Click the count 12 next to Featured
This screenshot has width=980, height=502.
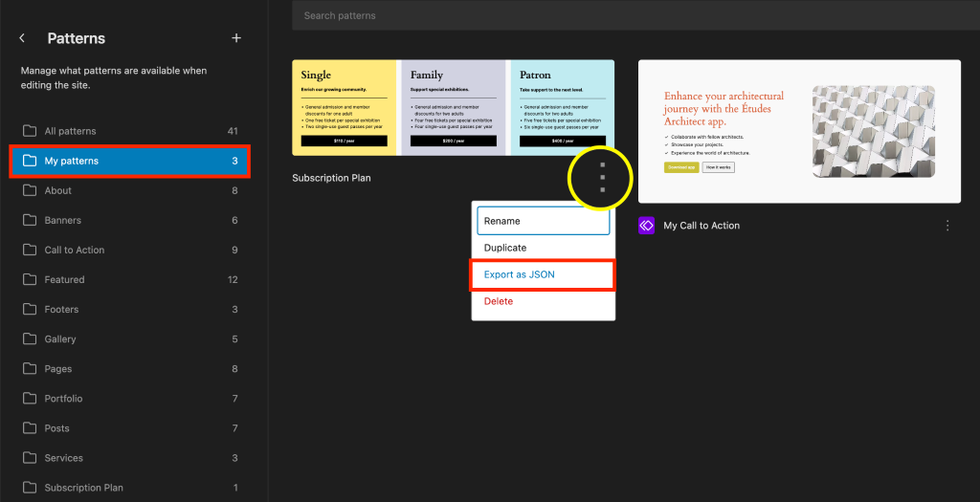[x=233, y=280]
